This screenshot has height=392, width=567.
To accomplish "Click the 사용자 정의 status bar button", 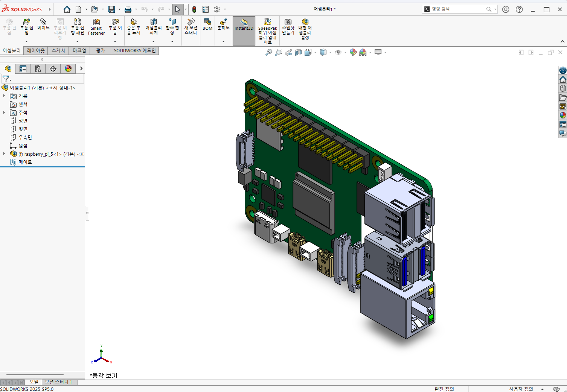I will coord(521,389).
